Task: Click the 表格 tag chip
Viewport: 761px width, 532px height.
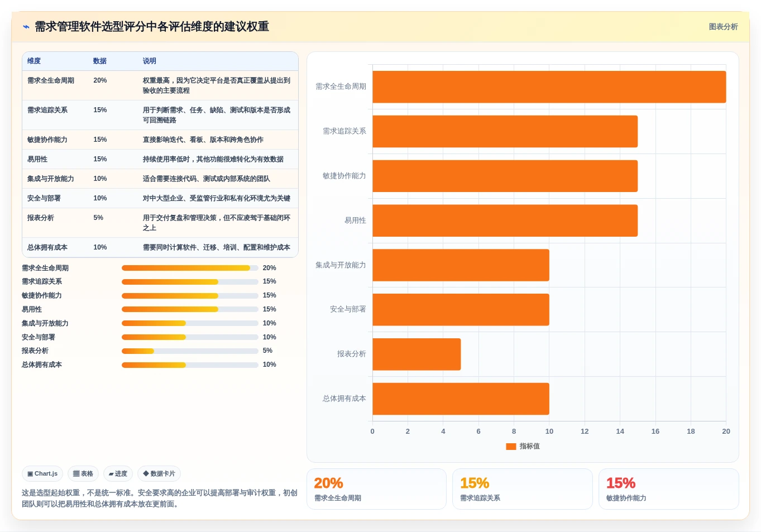Action: pyautogui.click(x=83, y=473)
